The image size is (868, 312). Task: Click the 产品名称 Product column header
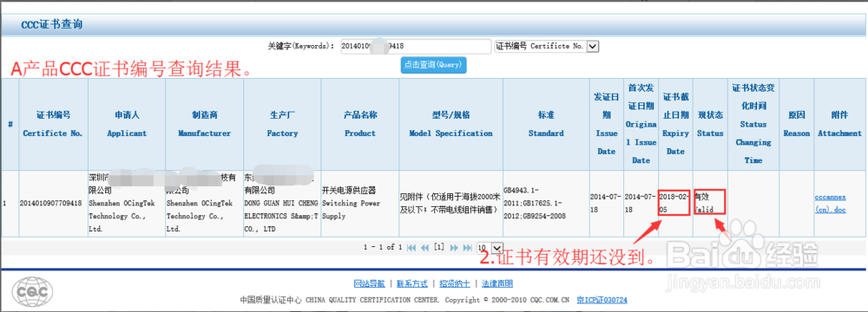click(360, 125)
